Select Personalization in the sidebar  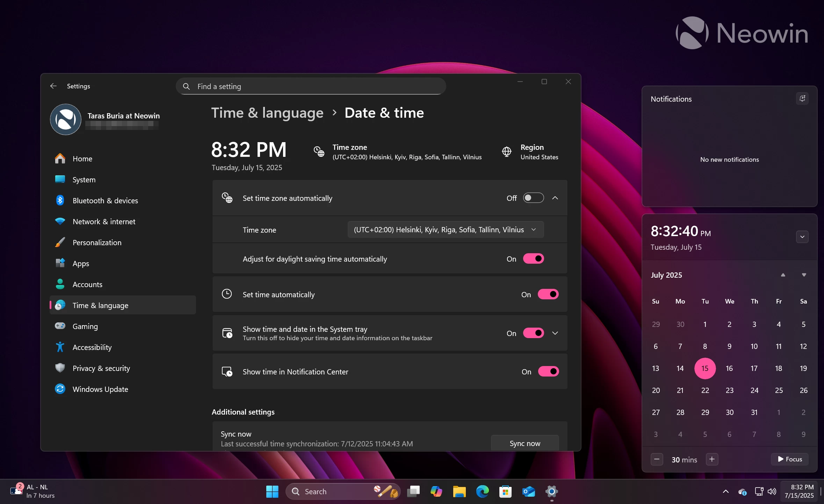click(x=123, y=242)
